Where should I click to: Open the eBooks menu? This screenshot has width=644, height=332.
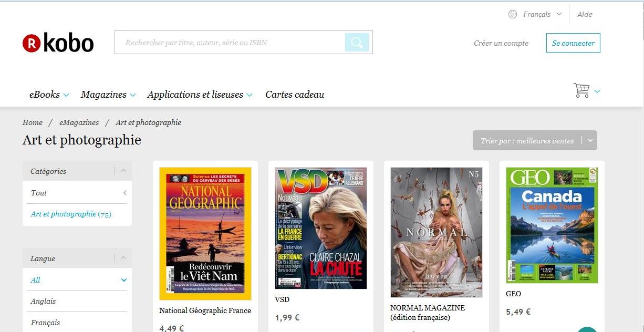pos(49,95)
